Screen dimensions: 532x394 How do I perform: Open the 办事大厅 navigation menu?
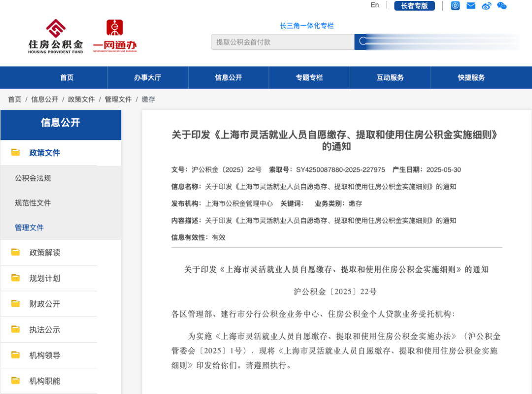click(148, 77)
